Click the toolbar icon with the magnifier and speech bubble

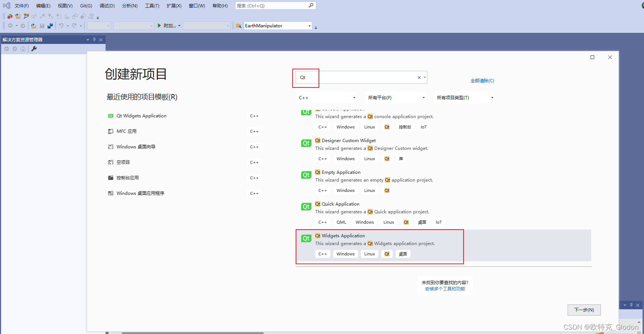point(26,16)
